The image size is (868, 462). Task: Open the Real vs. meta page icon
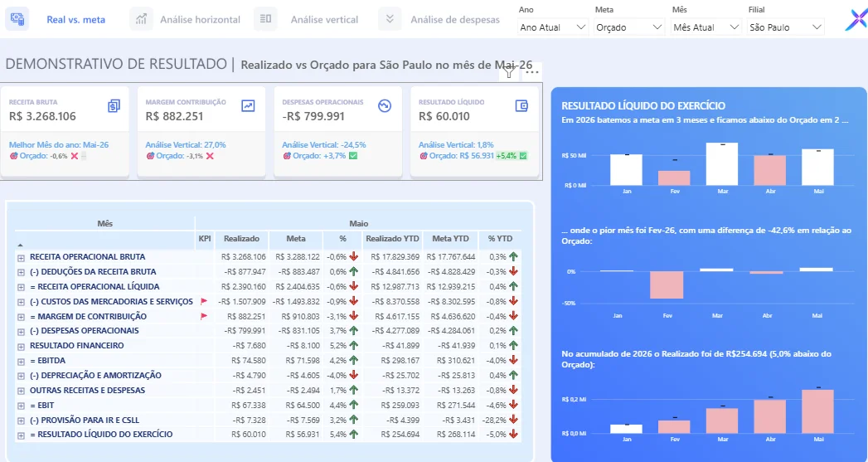tap(17, 19)
